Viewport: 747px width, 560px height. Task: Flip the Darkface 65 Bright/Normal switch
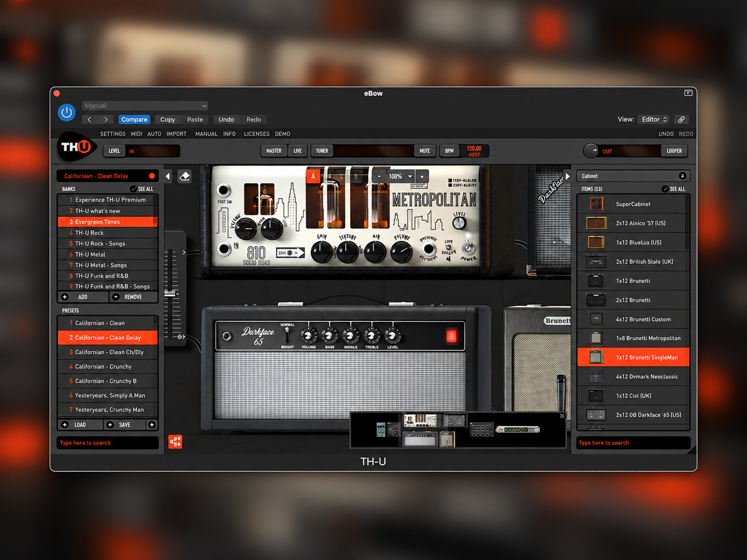coord(287,335)
